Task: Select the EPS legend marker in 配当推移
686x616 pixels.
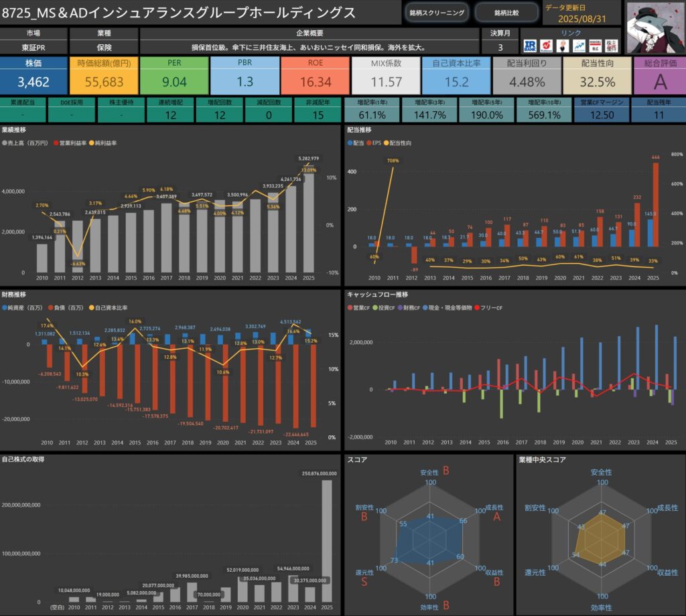Action: 369,143
